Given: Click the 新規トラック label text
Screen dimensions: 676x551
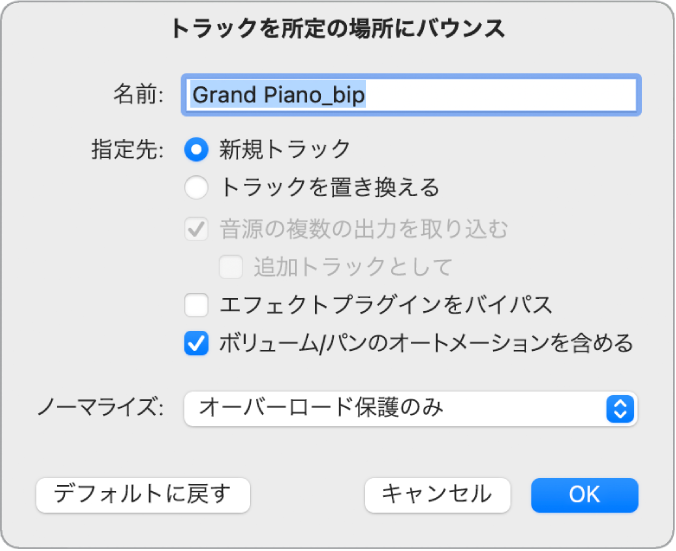Looking at the screenshot, I should (285, 149).
